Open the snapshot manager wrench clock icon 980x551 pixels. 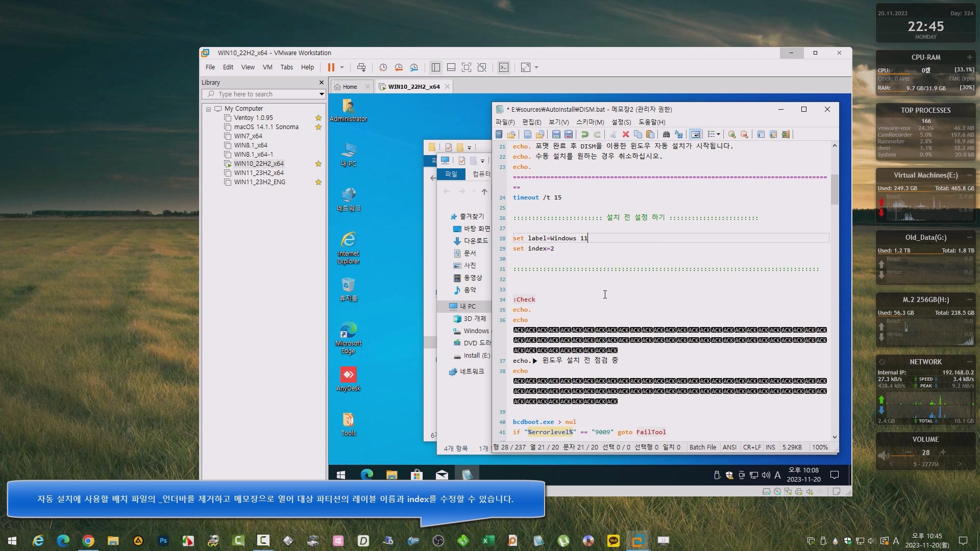[x=414, y=67]
